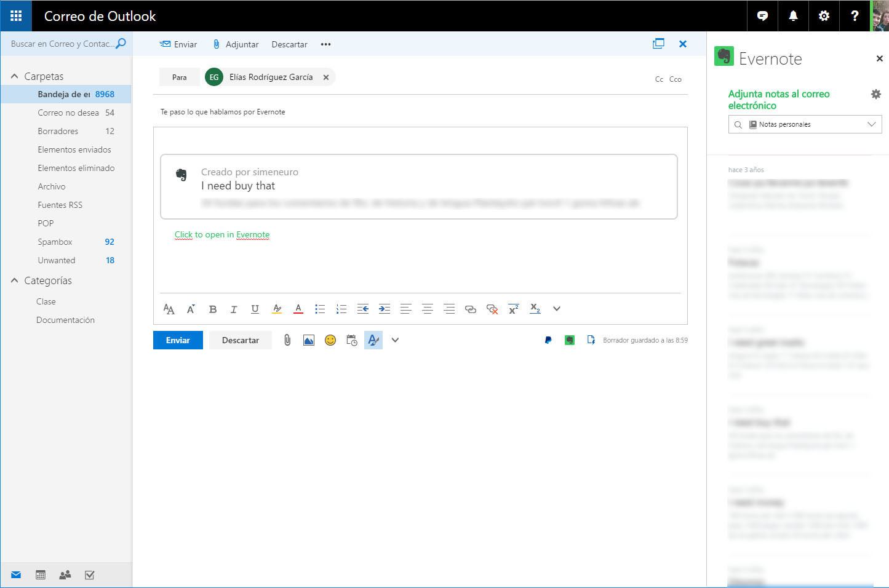Open Borradores folder
The image size is (889, 588).
click(x=66, y=131)
